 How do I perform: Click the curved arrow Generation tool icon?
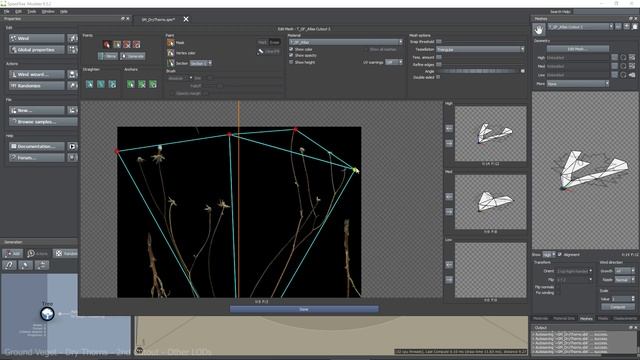pos(9,265)
